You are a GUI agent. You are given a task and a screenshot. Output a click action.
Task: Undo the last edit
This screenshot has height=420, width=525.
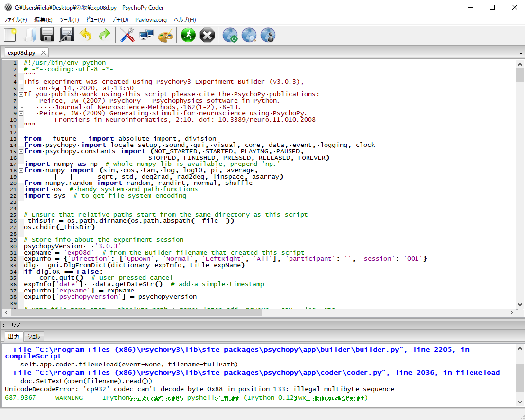point(86,35)
